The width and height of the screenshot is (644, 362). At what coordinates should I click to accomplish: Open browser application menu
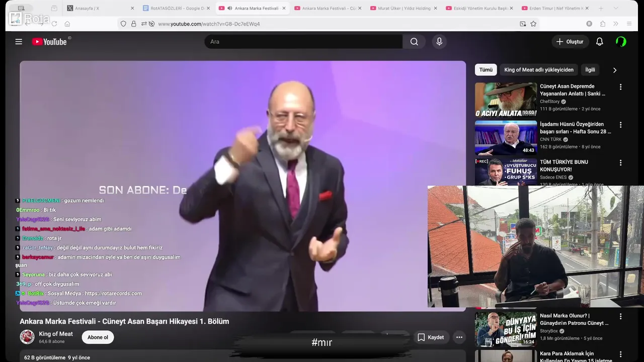point(629,24)
